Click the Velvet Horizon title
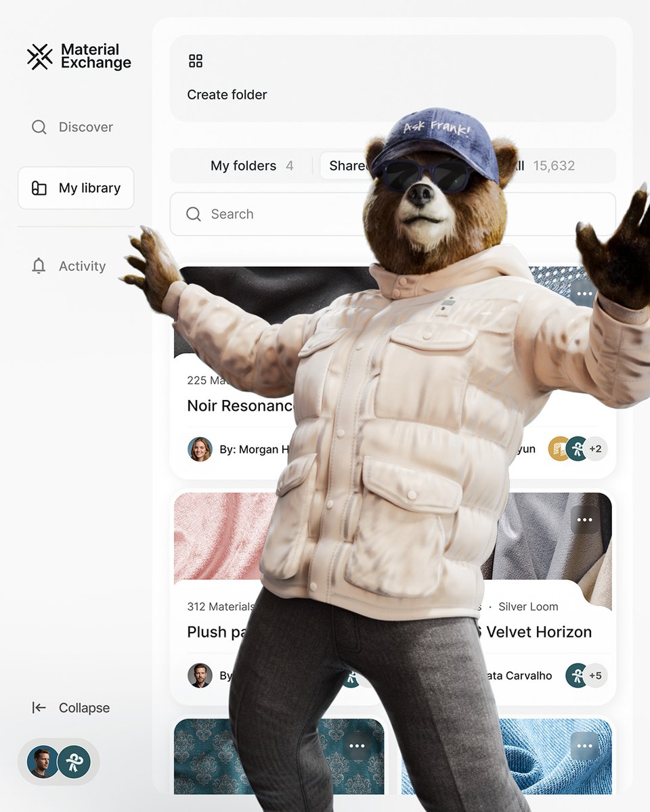Image resolution: width=650 pixels, height=812 pixels. click(539, 632)
